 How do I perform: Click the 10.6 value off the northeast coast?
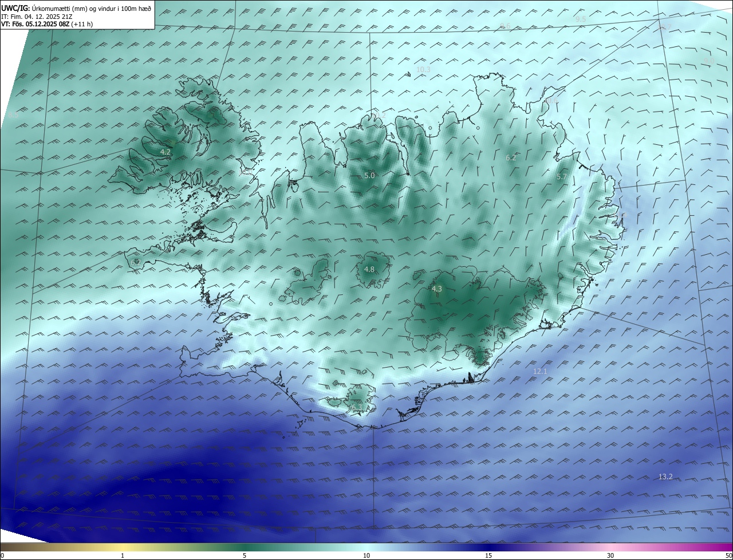(551, 101)
